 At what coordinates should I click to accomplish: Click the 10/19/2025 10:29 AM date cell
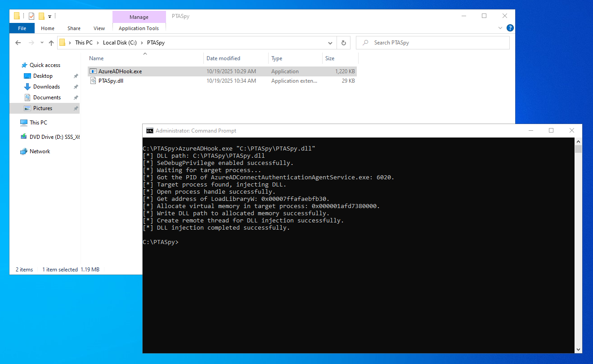(231, 71)
